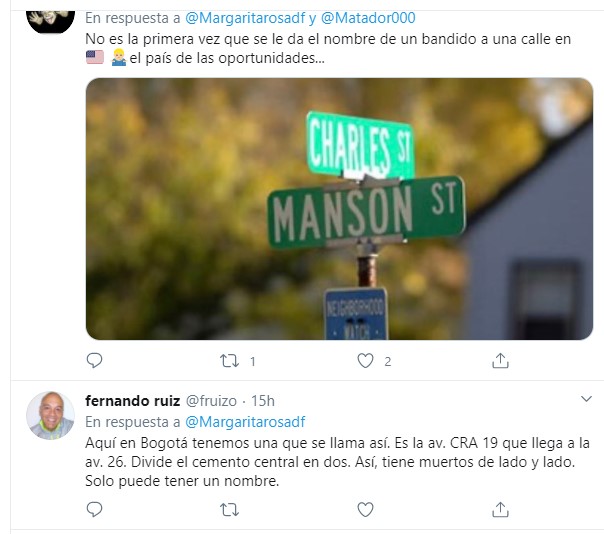Open the top tweet author's avatar
Screen dimensions: 604x534
(x=50, y=21)
